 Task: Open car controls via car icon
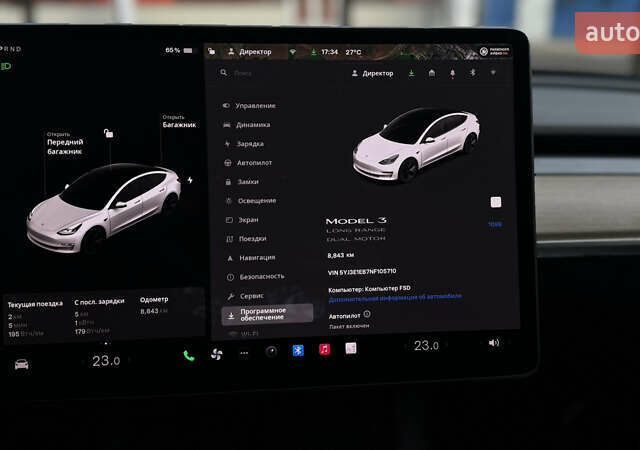[x=21, y=364]
